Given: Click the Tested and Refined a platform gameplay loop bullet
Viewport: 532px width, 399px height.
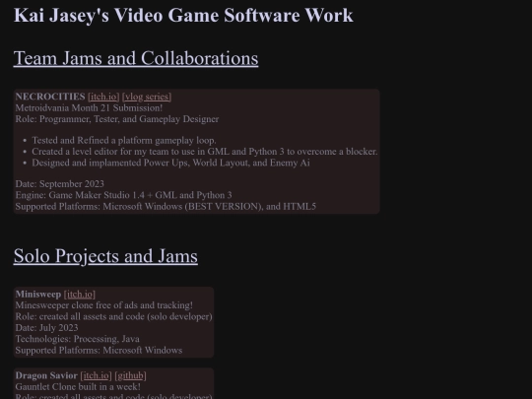Looking at the screenshot, I should [x=124, y=141].
